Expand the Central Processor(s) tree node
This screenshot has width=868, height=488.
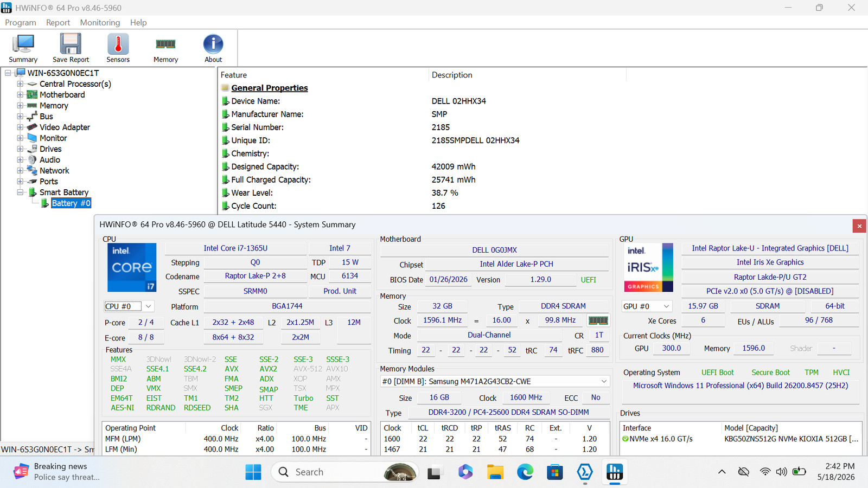tap(20, 84)
